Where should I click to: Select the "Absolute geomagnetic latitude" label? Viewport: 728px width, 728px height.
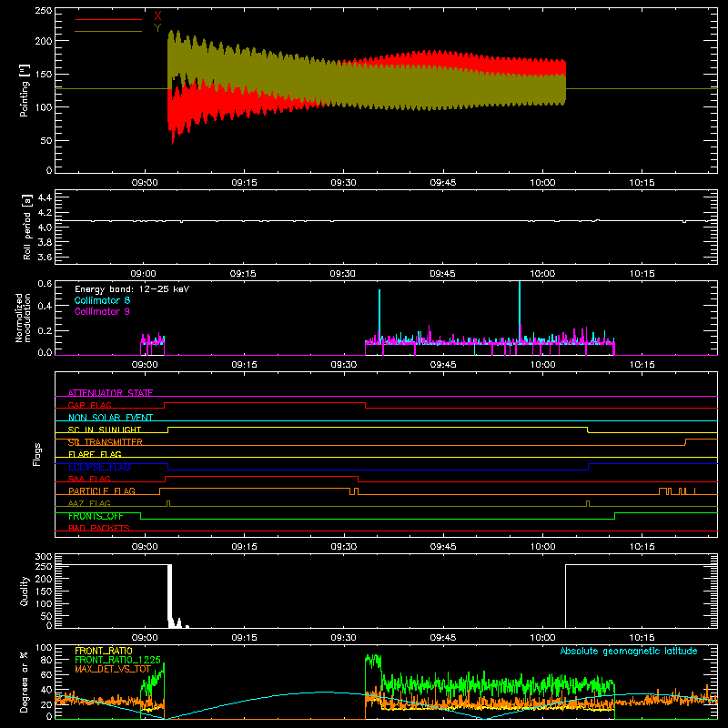coord(629,651)
